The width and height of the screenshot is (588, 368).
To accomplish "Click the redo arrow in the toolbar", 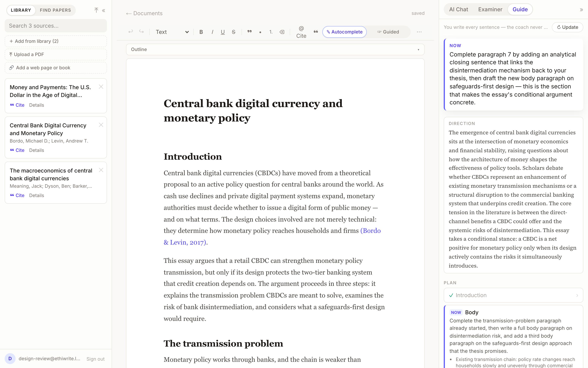I will click(141, 32).
